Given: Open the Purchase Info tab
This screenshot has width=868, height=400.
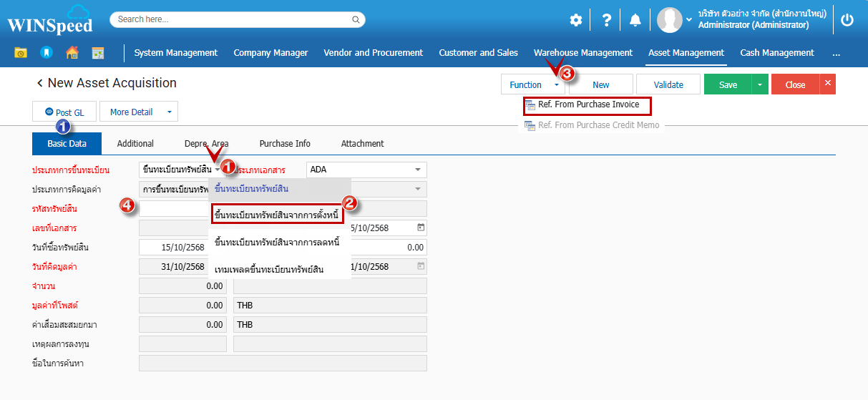Looking at the screenshot, I should (285, 144).
